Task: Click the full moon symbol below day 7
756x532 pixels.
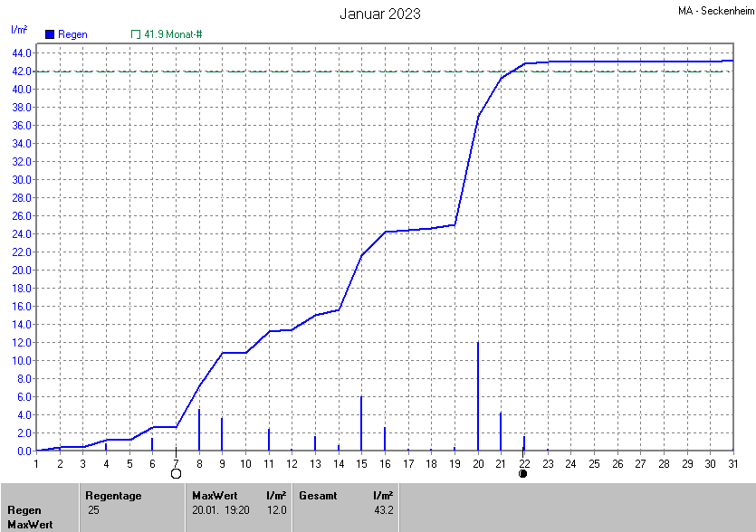Action: [176, 473]
